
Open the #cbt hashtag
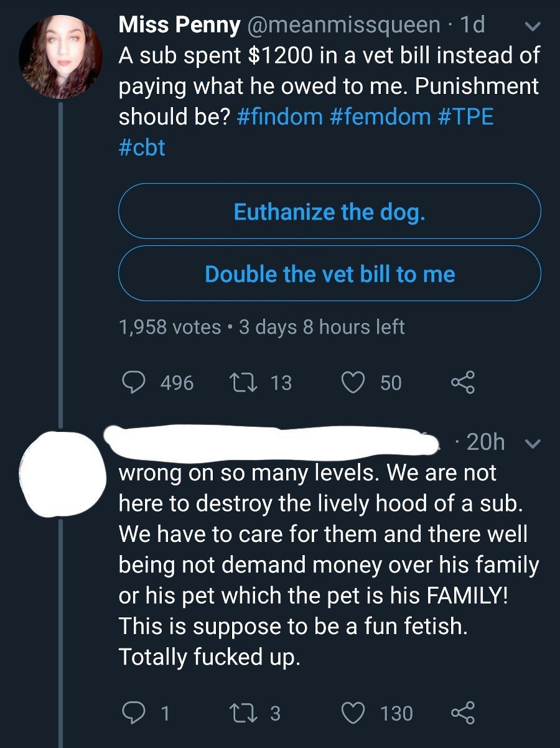(x=142, y=148)
